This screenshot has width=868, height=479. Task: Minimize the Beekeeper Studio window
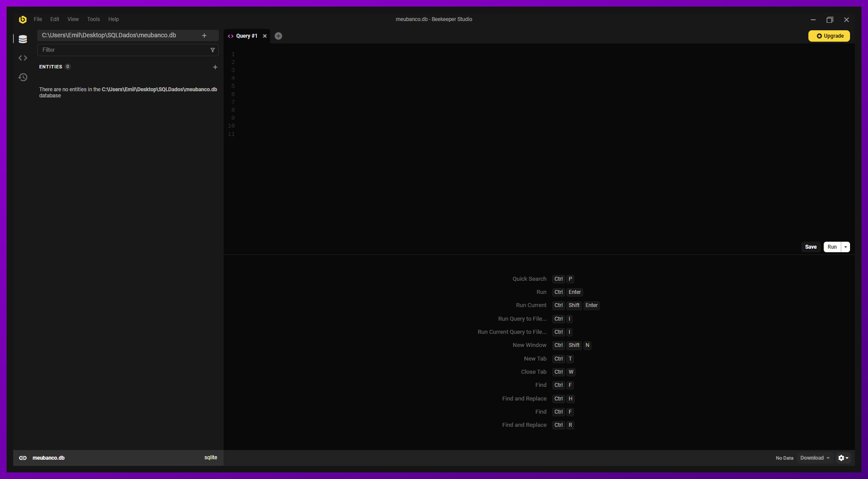pyautogui.click(x=813, y=20)
